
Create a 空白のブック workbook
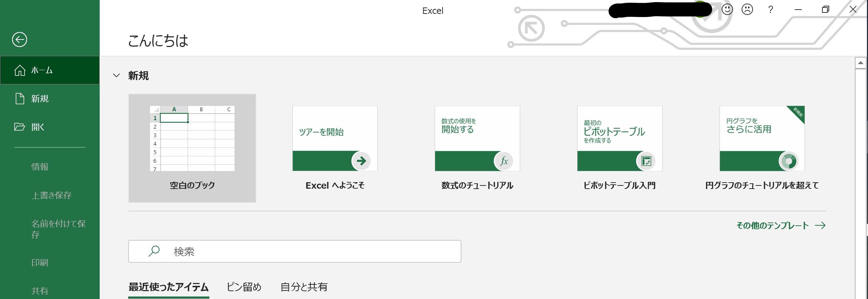(x=192, y=148)
